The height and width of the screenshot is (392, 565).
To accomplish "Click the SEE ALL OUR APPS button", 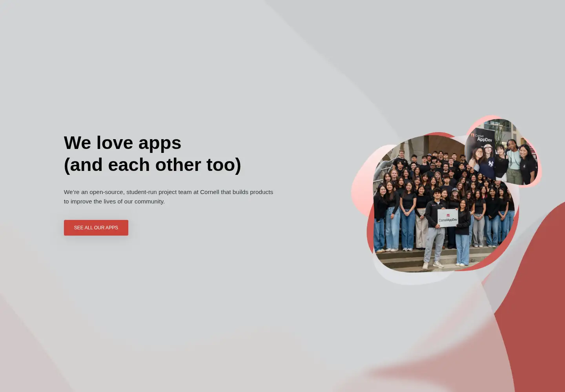I will tap(96, 228).
